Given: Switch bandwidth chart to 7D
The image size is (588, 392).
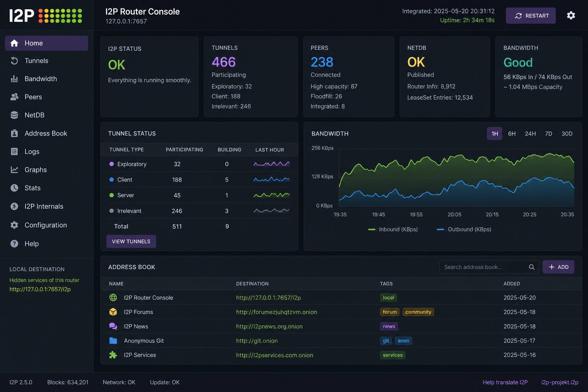Looking at the screenshot, I should [549, 134].
